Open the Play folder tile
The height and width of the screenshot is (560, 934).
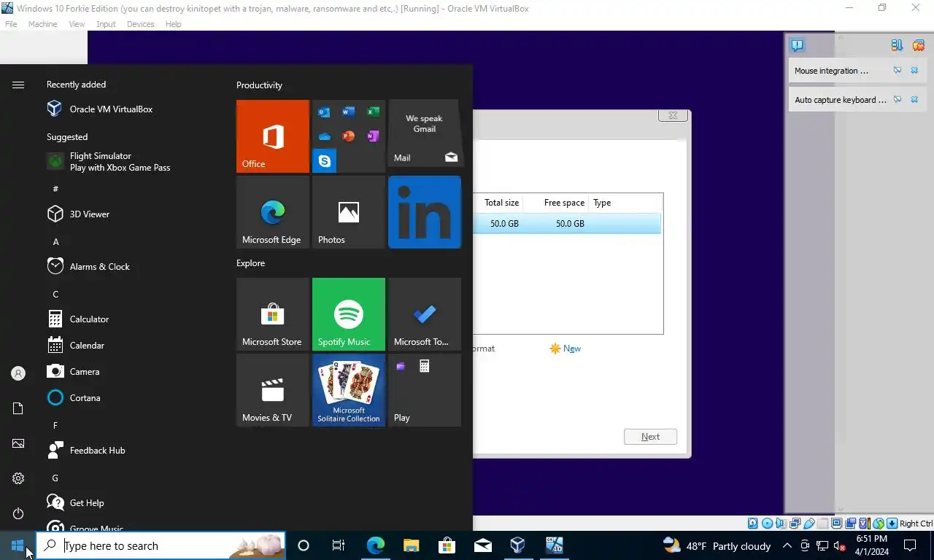[425, 390]
